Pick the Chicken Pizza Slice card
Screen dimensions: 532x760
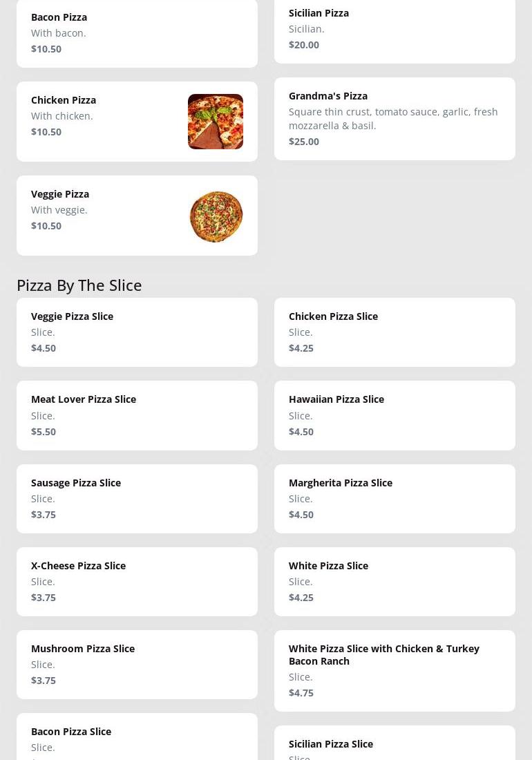coord(395,332)
